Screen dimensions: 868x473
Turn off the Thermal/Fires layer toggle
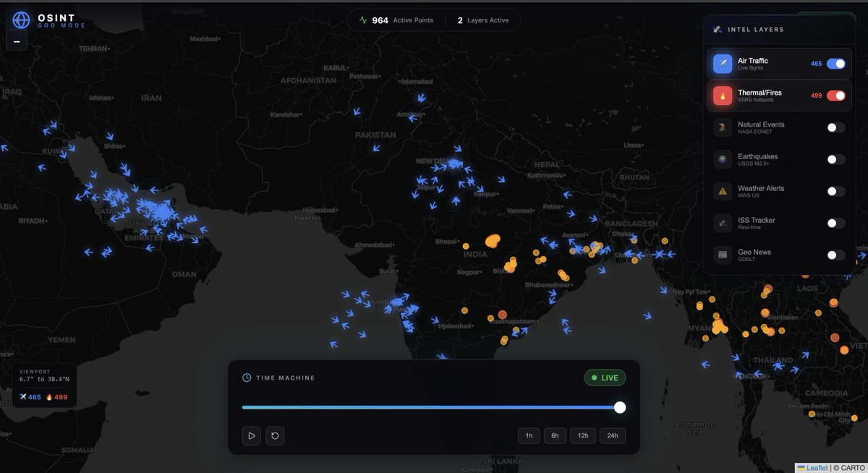pos(837,95)
